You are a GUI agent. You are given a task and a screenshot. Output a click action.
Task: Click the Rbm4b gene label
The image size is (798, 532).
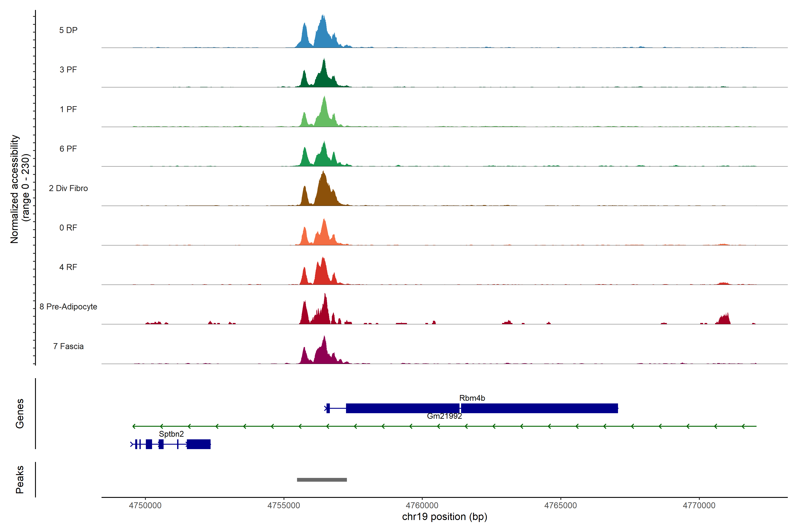(472, 398)
